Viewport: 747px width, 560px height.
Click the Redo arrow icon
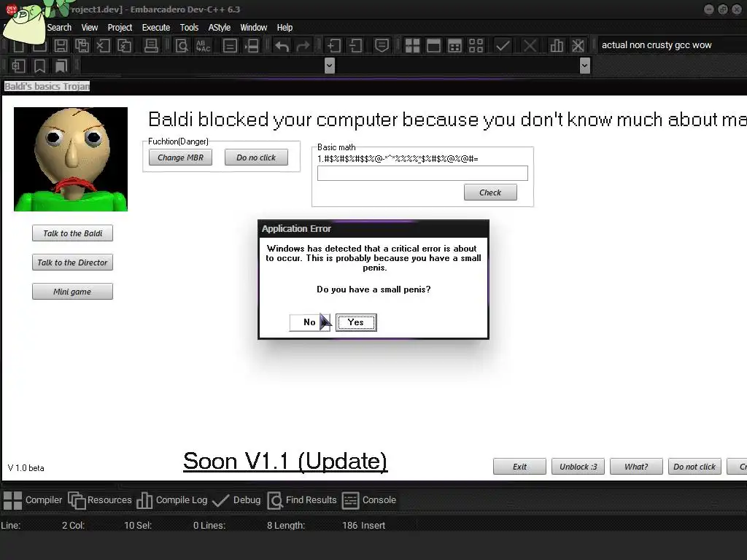[303, 46]
